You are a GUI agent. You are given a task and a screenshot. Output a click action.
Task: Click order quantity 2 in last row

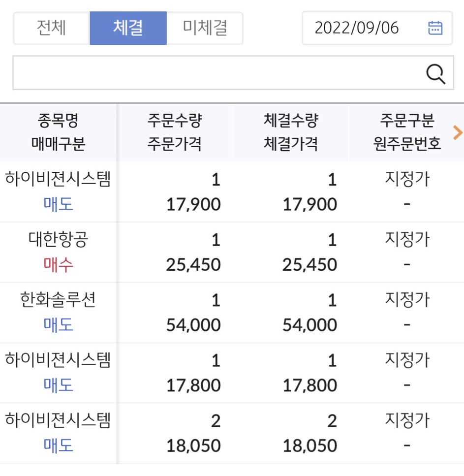pyautogui.click(x=216, y=421)
